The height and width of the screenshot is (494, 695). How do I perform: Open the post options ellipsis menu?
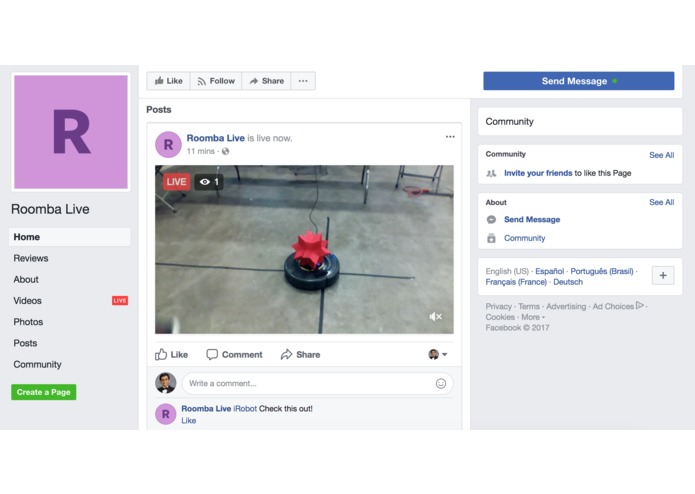(x=450, y=137)
